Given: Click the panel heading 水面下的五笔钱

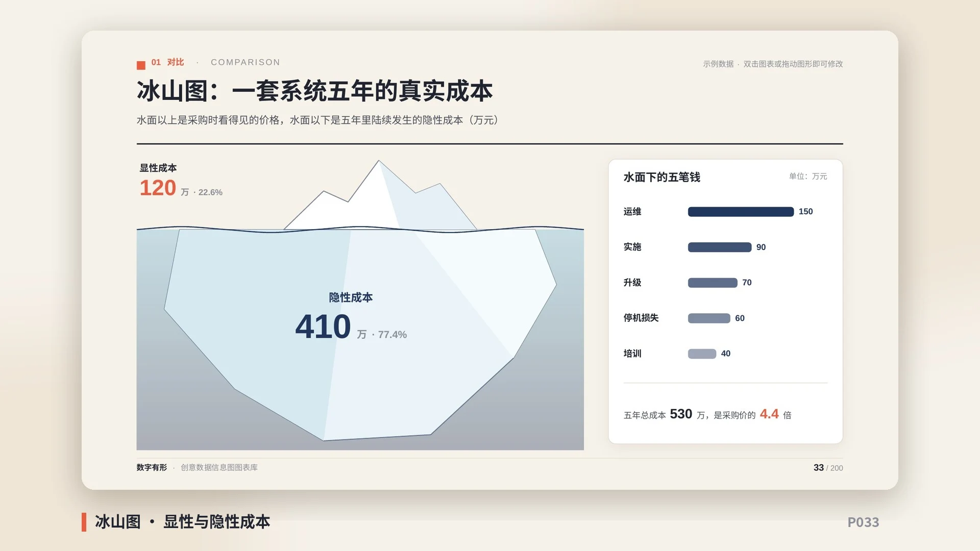Looking at the screenshot, I should click(x=661, y=177).
